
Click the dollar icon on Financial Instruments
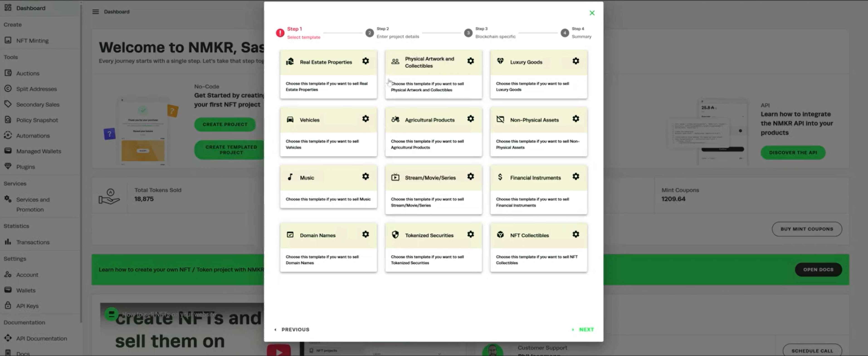point(500,177)
